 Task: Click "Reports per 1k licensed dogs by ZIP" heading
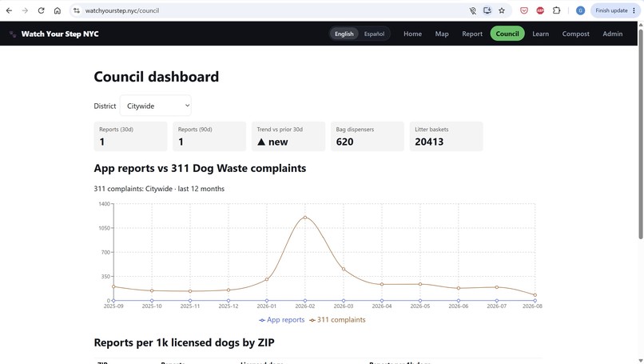[184, 342]
